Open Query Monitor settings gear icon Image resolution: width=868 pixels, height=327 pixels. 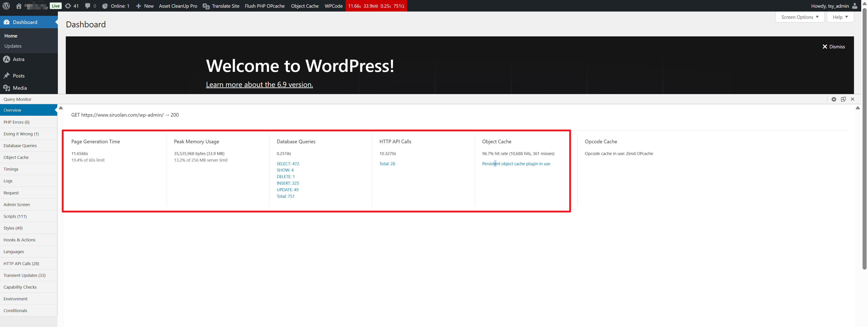click(x=834, y=99)
